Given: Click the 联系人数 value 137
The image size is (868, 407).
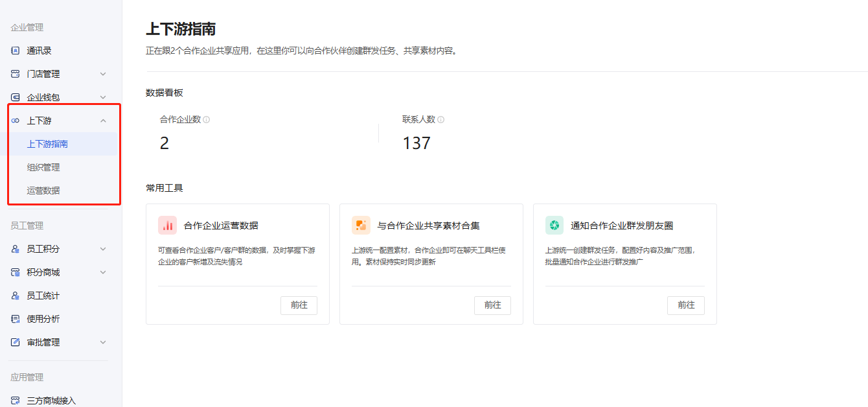Looking at the screenshot, I should point(417,143).
